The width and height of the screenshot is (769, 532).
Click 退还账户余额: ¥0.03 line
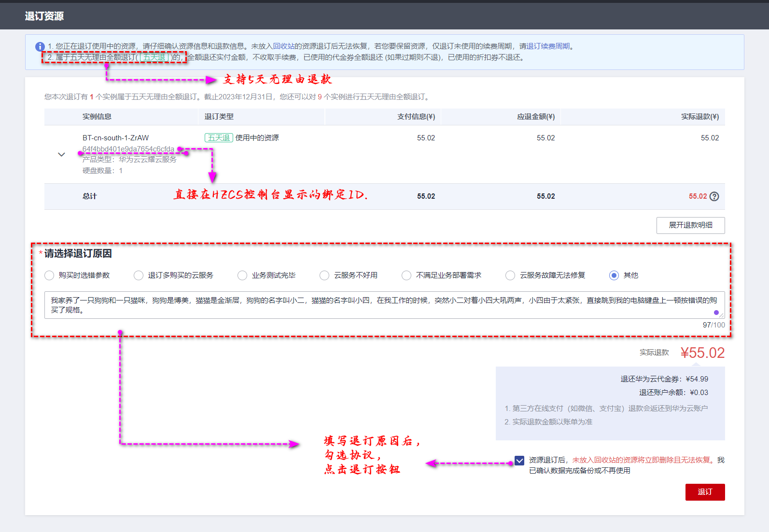[x=673, y=393]
